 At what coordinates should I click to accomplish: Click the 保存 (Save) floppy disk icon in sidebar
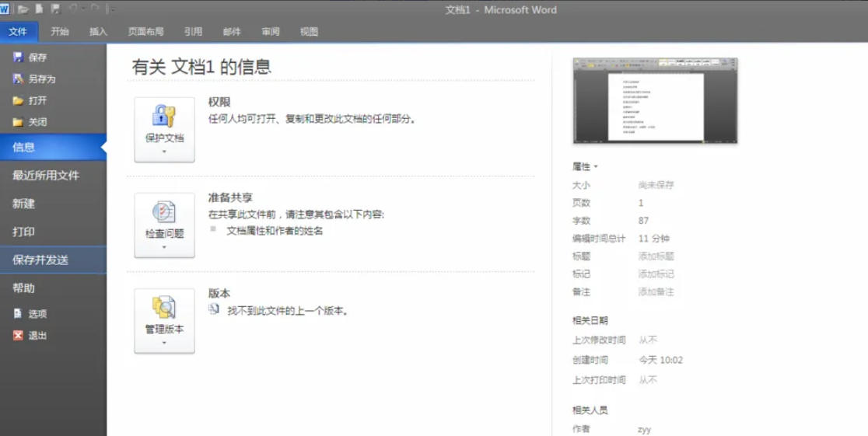click(x=18, y=57)
